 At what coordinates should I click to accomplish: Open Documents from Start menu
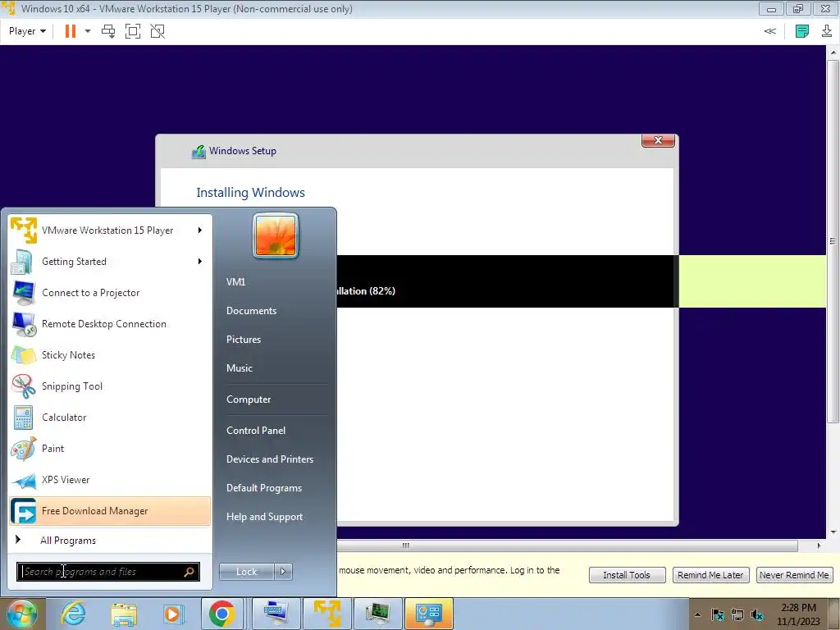click(251, 311)
